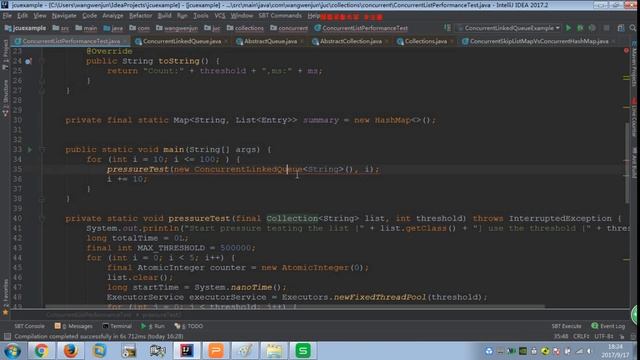Open the Refactor menu

click(x=140, y=16)
